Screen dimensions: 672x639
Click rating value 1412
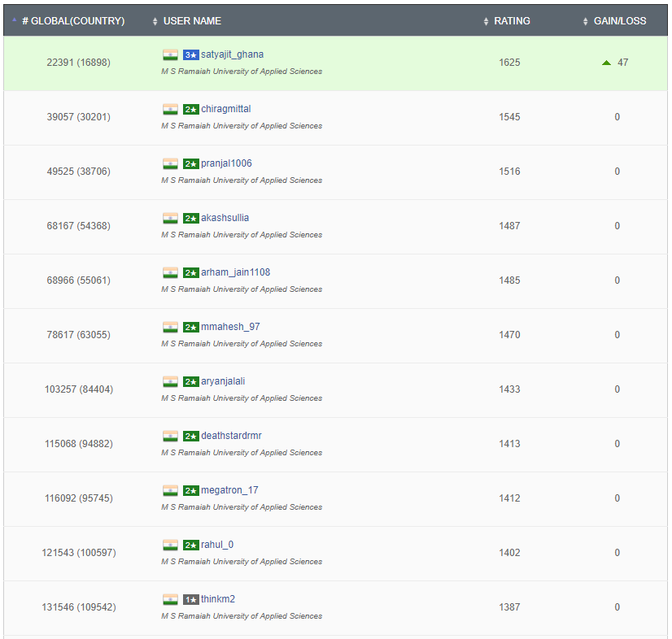(509, 498)
